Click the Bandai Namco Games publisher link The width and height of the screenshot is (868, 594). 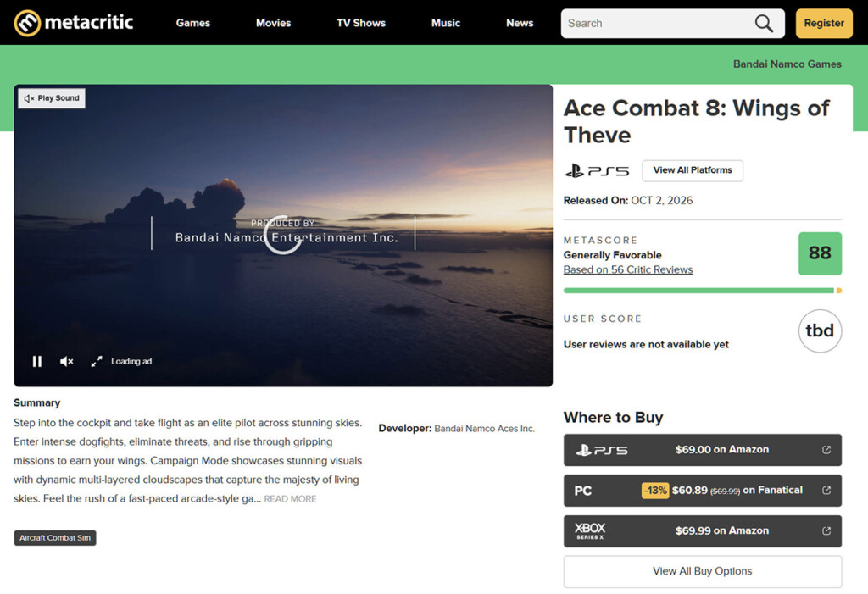coord(787,64)
